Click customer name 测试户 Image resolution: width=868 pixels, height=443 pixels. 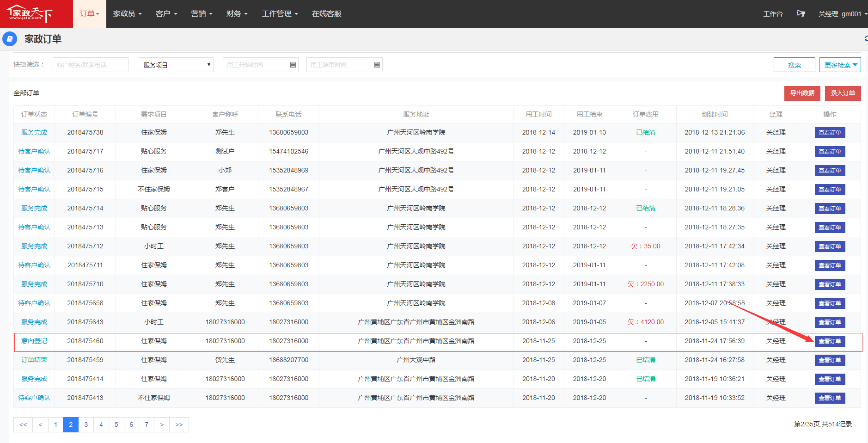pyautogui.click(x=225, y=151)
